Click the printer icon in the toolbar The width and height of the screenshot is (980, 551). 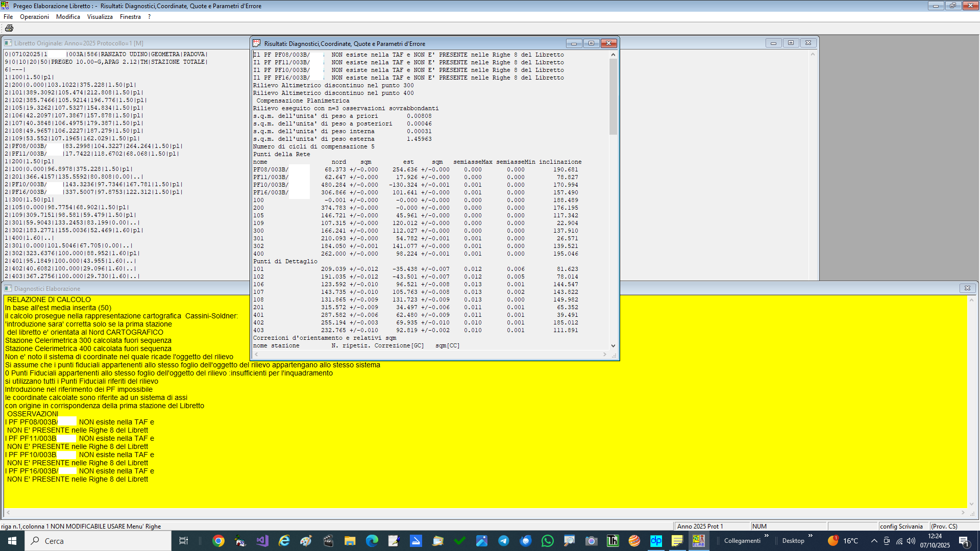(x=9, y=28)
